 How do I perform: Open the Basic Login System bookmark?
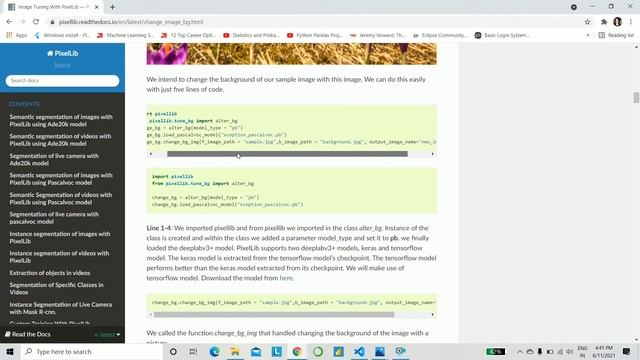tap(502, 36)
